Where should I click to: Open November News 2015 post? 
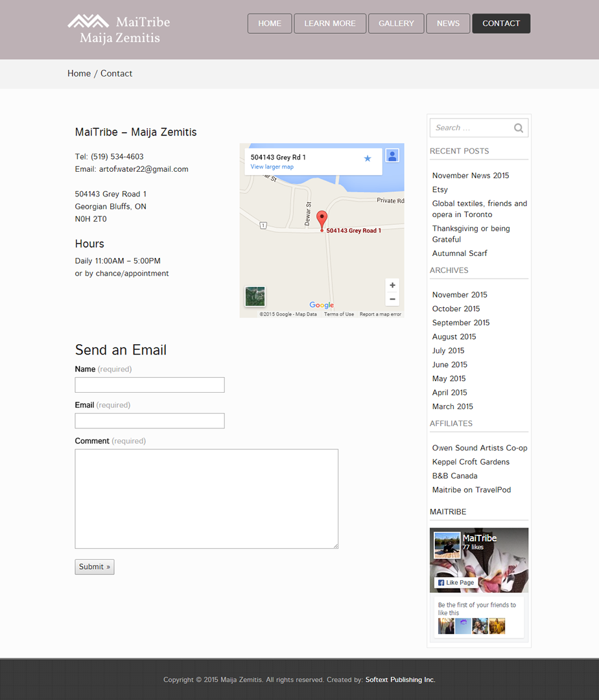tap(471, 176)
